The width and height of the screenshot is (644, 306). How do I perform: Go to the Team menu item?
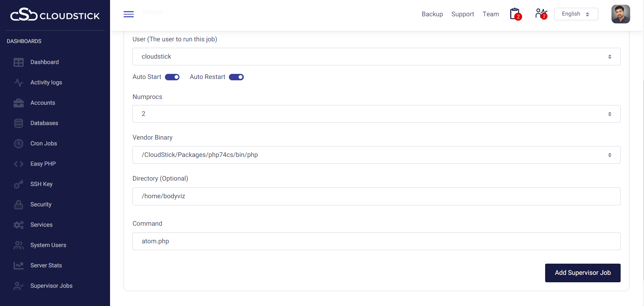491,14
